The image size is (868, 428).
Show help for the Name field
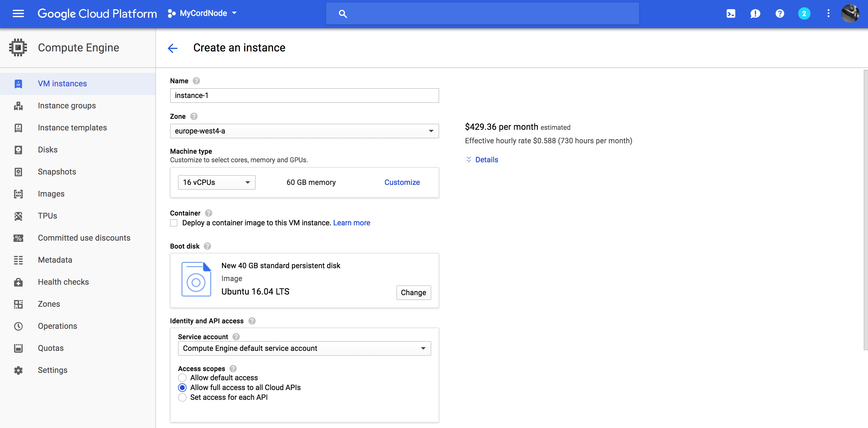click(x=196, y=81)
